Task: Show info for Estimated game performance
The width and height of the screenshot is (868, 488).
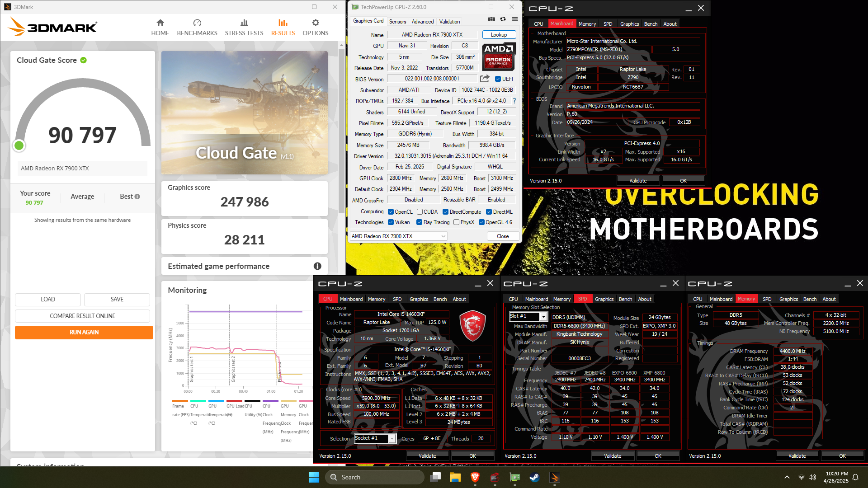Action: (317, 266)
